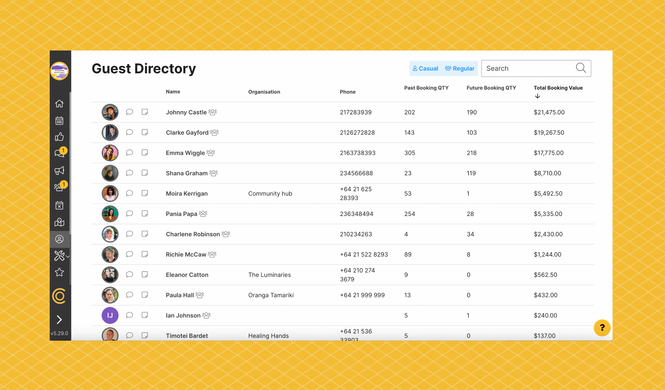The image size is (665, 390).
Task: Open the thumbs-up approvals icon in sidebar
Action: [x=59, y=136]
